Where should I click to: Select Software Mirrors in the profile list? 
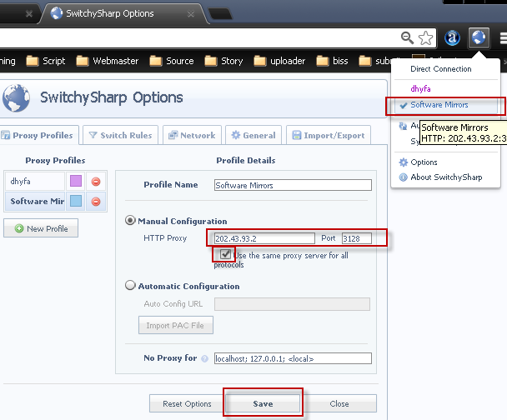coord(35,202)
